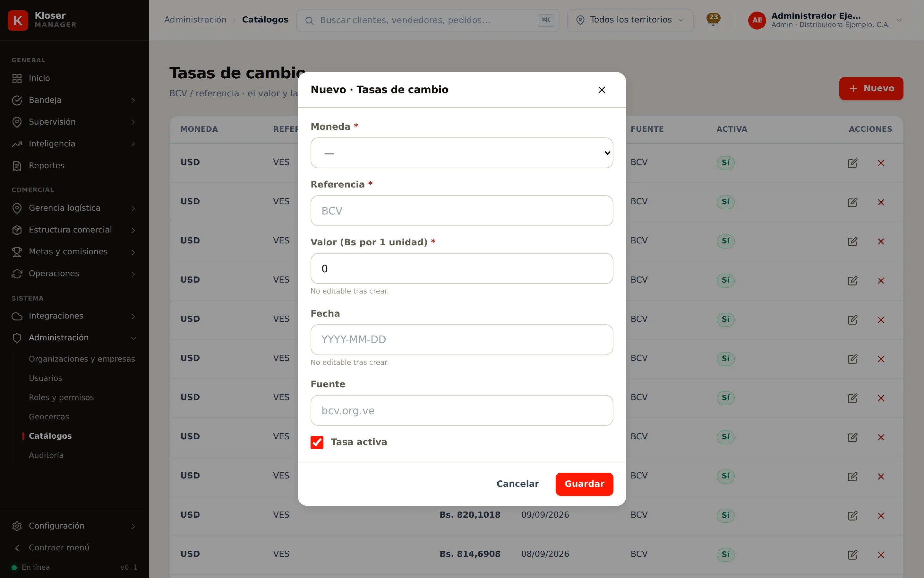924x578 pixels.
Task: Focus the Fuente input field
Action: point(462,410)
